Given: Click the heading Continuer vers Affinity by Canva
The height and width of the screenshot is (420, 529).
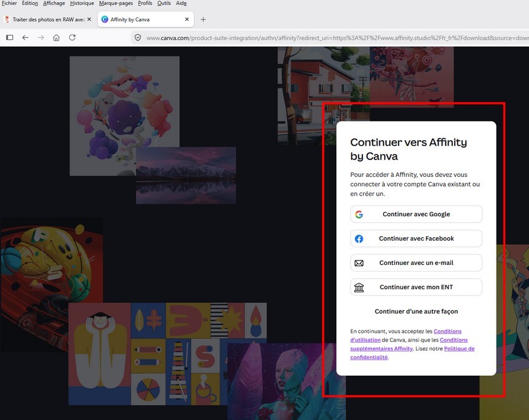Looking at the screenshot, I should pyautogui.click(x=409, y=149).
